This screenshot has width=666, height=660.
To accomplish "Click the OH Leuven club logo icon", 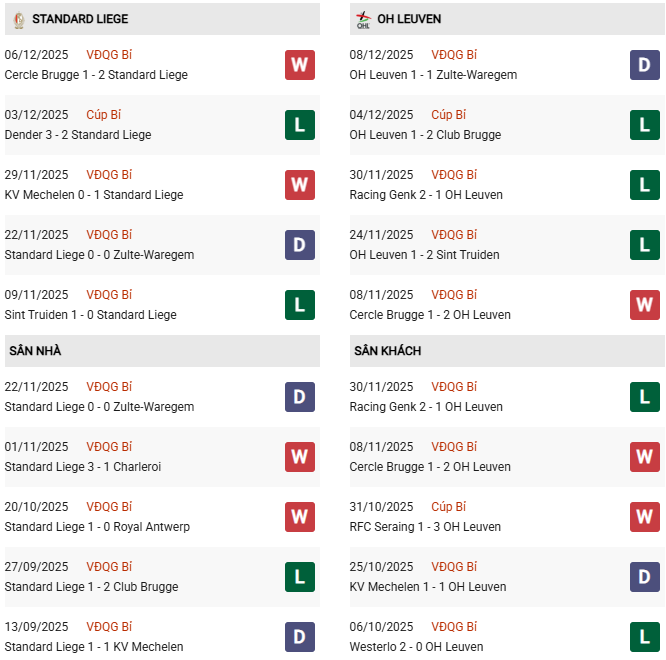I will tap(362, 18).
